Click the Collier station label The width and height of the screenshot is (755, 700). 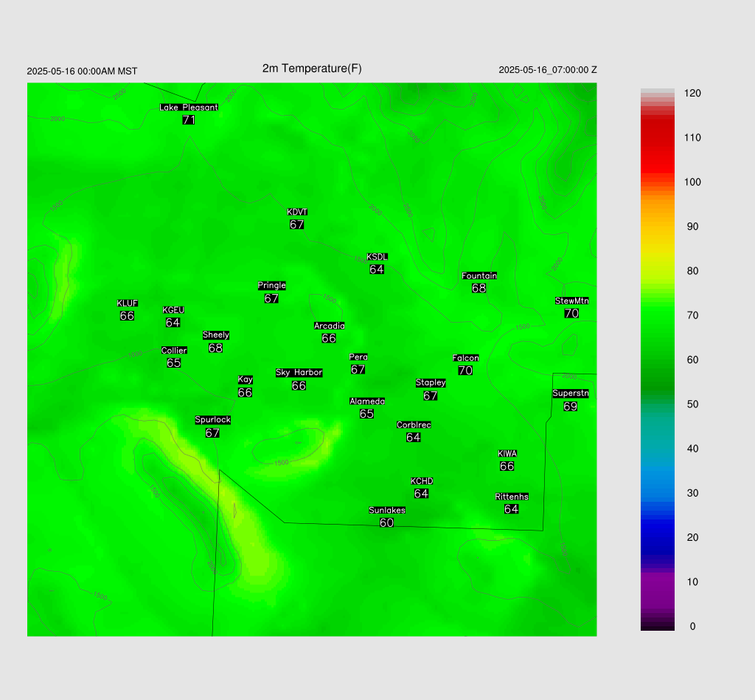tap(174, 350)
